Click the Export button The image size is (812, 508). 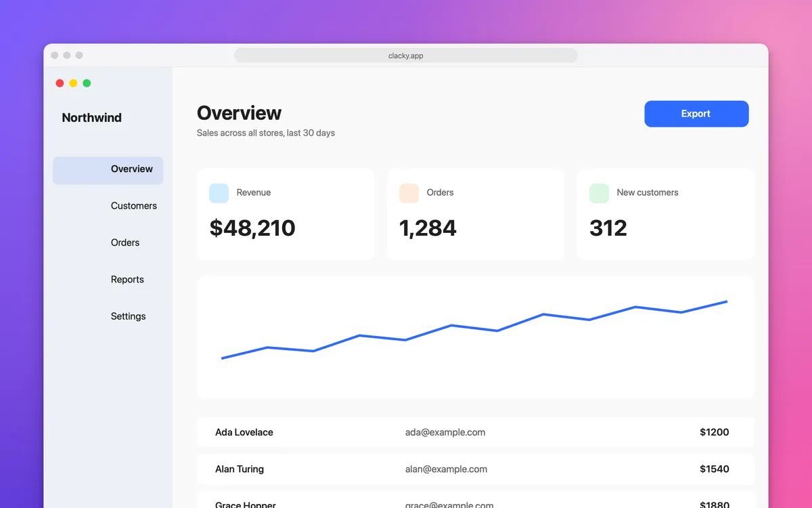tap(696, 114)
